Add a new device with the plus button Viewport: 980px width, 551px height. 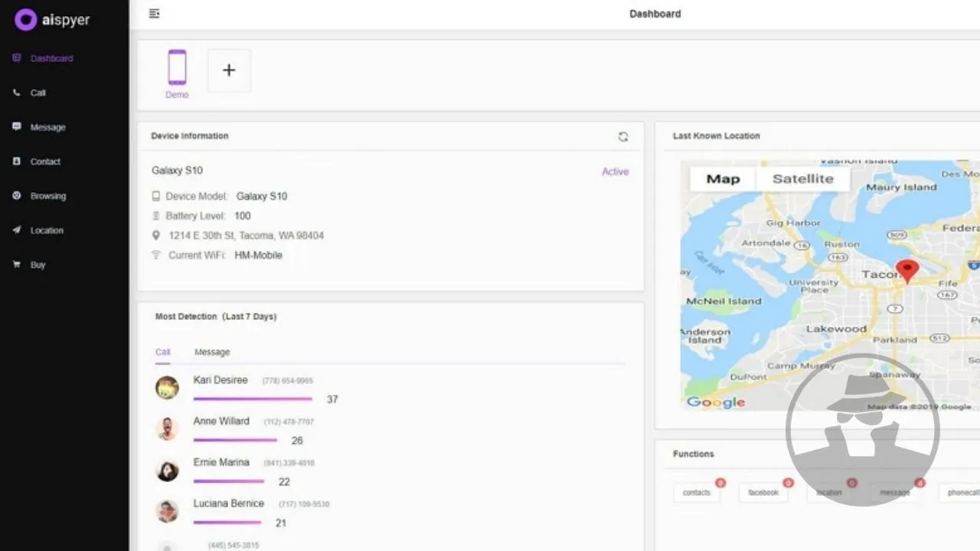(229, 70)
